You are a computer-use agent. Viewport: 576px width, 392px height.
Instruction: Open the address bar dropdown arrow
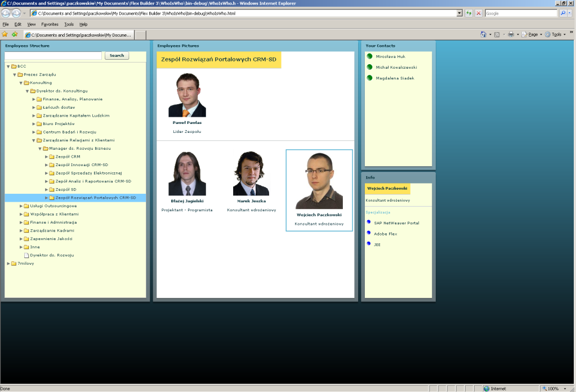pyautogui.click(x=459, y=13)
